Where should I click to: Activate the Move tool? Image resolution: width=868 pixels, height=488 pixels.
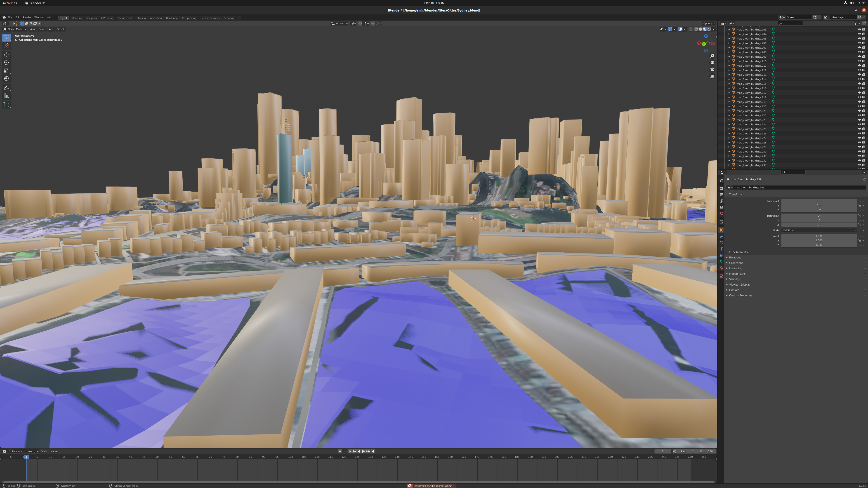[6, 54]
